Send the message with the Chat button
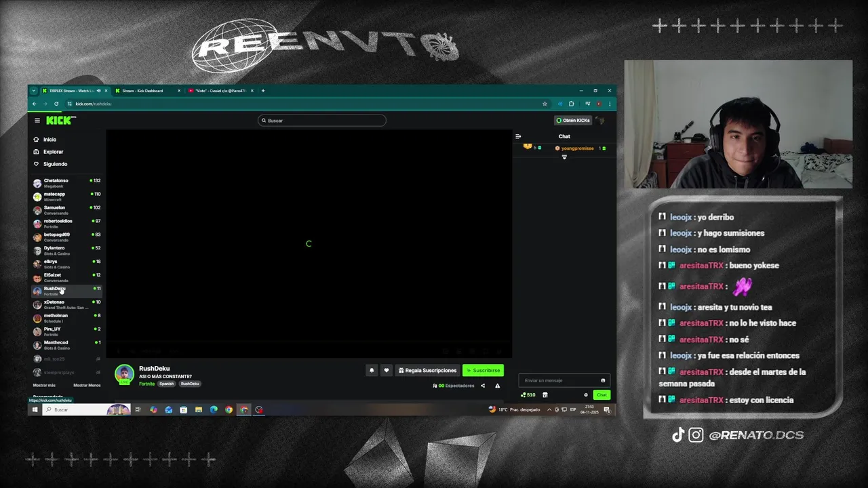The width and height of the screenshot is (868, 488). (601, 394)
